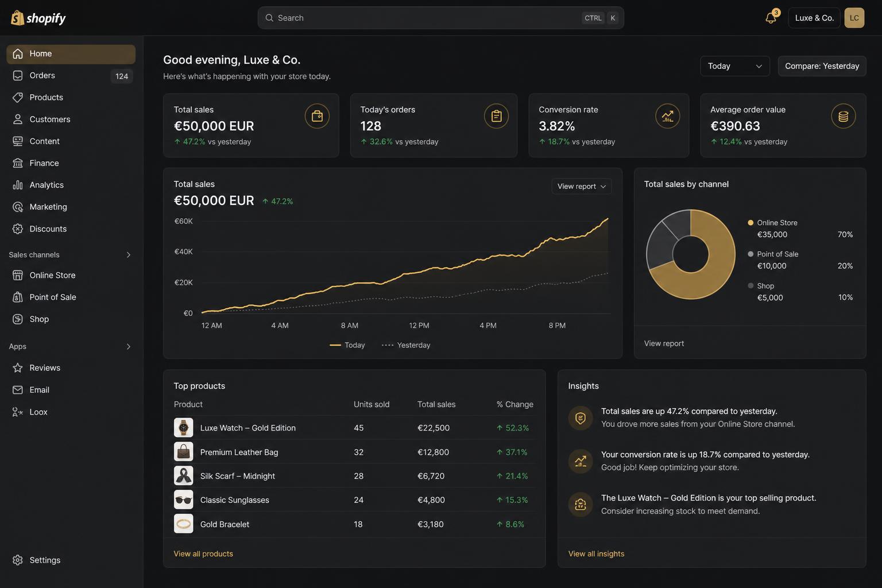Click the Gold Bracelet thumbnail

click(x=184, y=524)
